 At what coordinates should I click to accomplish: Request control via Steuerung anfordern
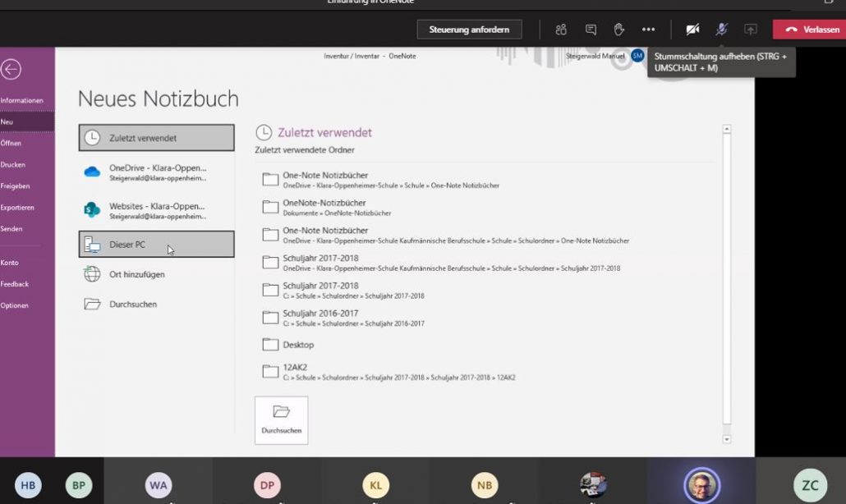(x=469, y=30)
